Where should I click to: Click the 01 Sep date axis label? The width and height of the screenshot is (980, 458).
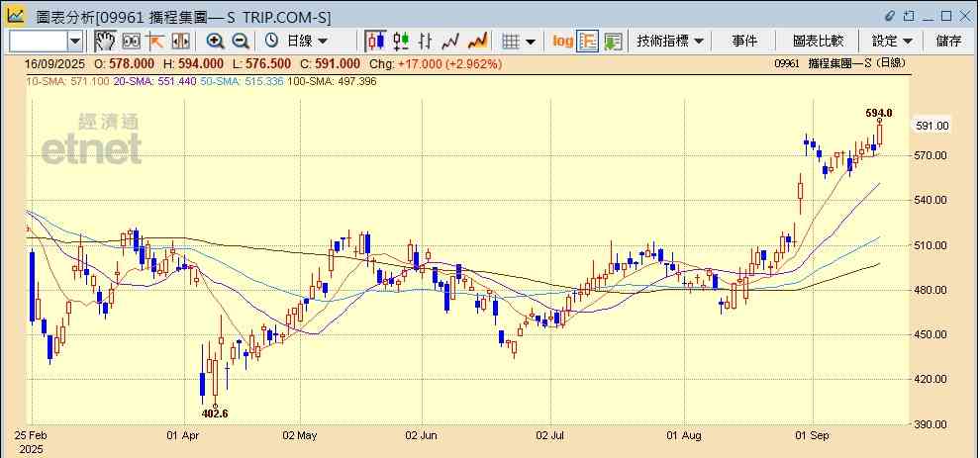[x=813, y=435]
